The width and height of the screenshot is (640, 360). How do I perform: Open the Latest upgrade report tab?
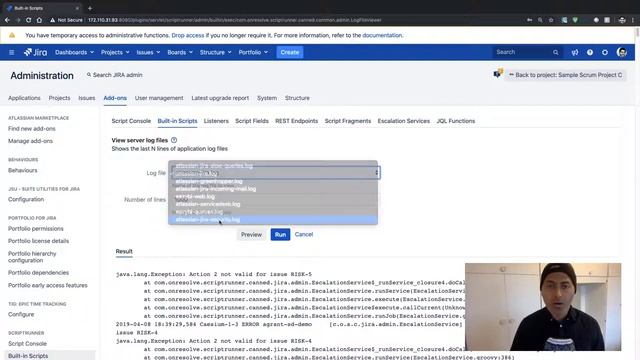pyautogui.click(x=220, y=98)
